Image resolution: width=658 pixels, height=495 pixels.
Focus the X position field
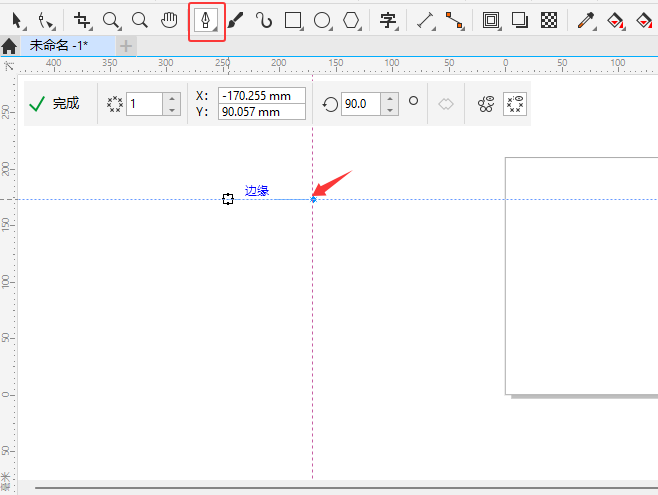[x=261, y=96]
